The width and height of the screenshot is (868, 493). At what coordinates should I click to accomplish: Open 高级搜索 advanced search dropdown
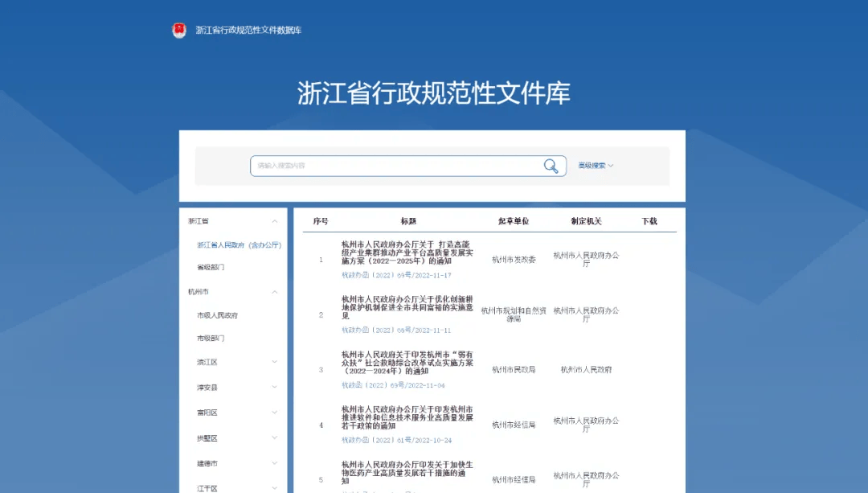(595, 166)
